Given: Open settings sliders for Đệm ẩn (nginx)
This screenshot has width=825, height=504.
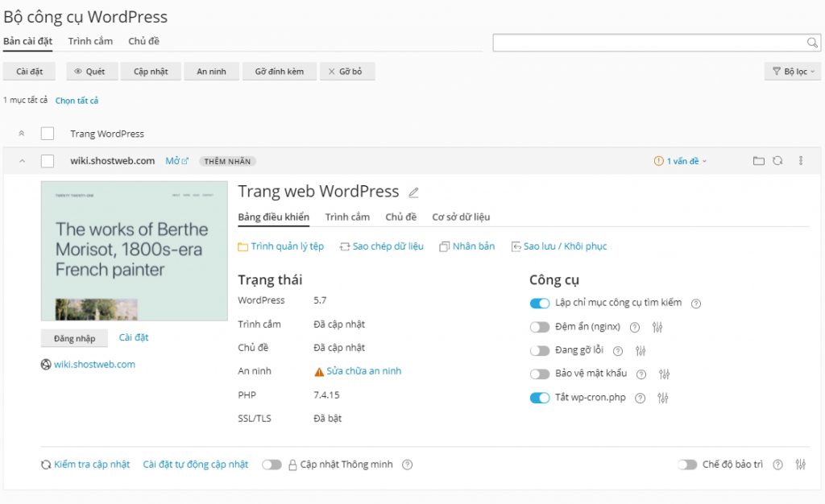Looking at the screenshot, I should (657, 327).
